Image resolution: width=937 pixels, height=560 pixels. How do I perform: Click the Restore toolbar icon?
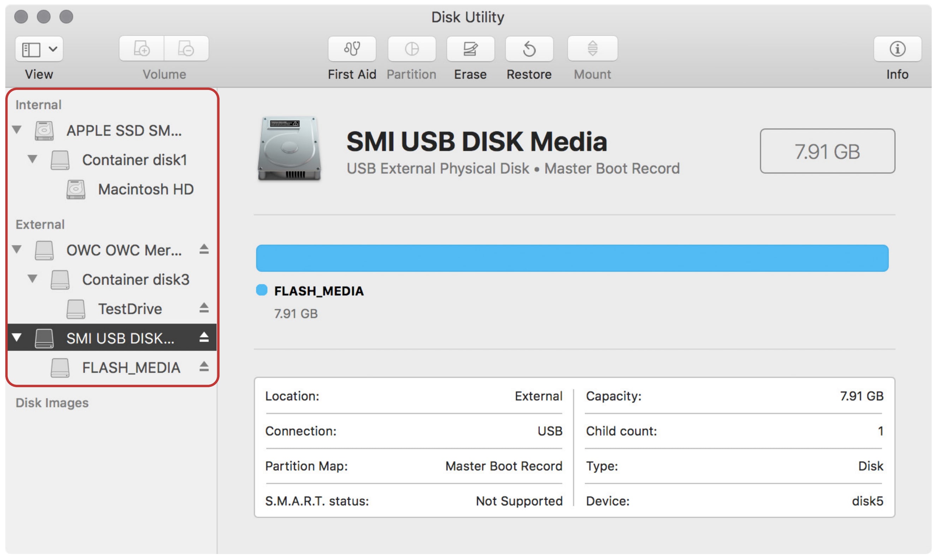pos(529,49)
